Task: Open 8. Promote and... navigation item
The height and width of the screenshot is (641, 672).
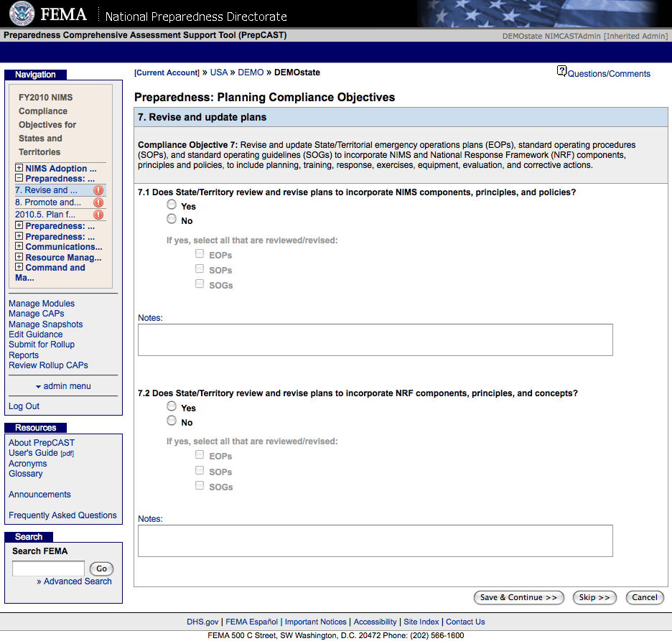Action: 47,202
